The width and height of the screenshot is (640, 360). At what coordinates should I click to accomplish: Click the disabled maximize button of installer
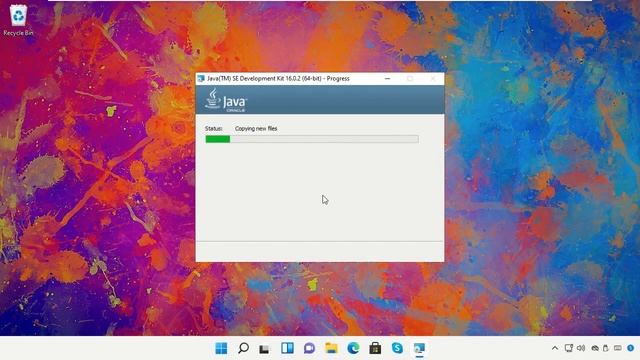pyautogui.click(x=410, y=78)
